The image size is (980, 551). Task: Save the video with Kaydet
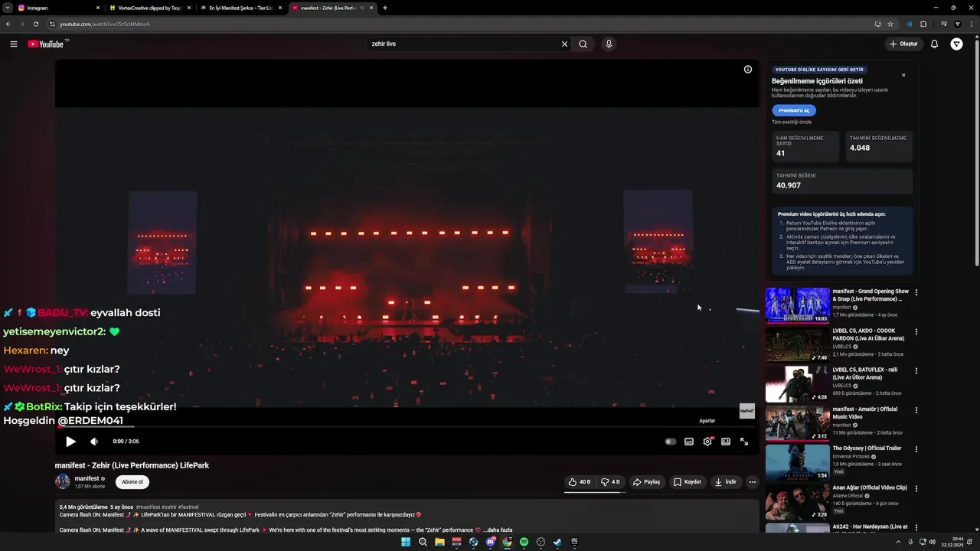tap(688, 482)
